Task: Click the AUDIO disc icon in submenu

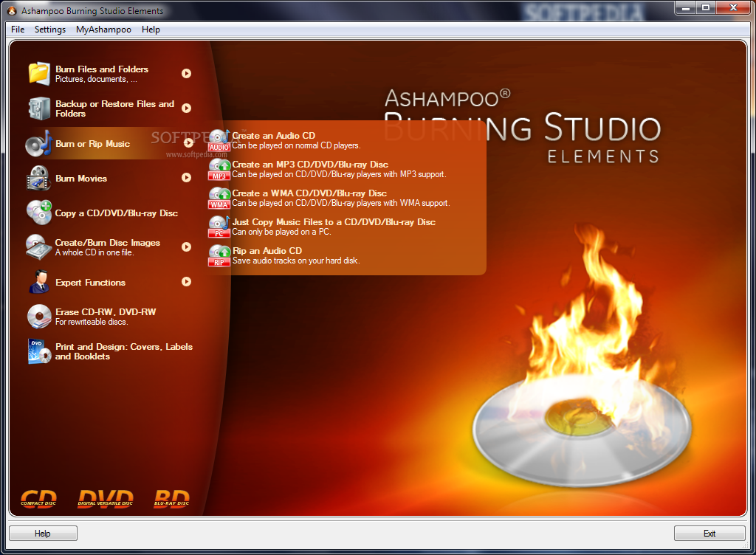Action: pos(219,140)
